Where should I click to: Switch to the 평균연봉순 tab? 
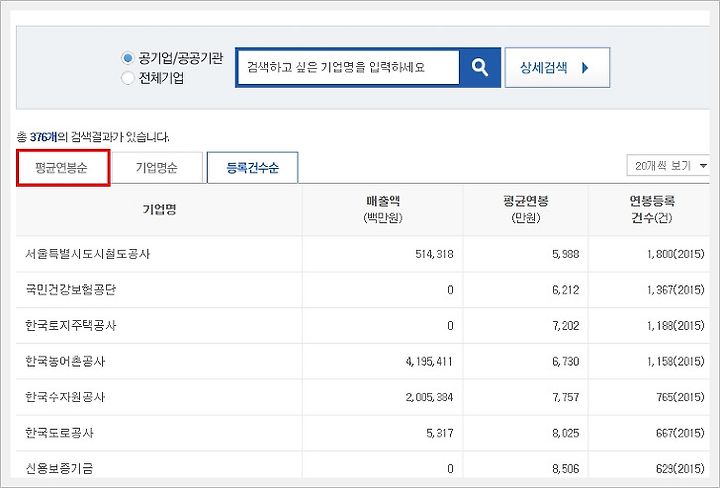[63, 168]
